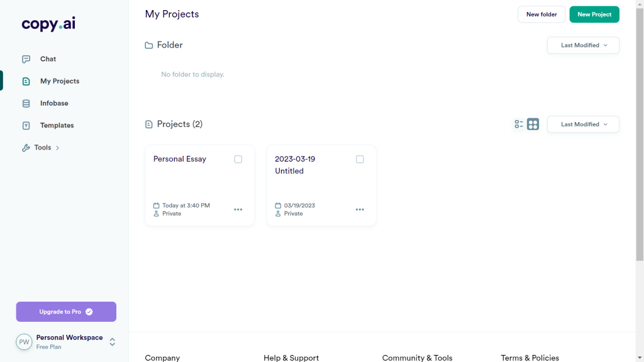The width and height of the screenshot is (644, 362).
Task: Create a New folder
Action: 541,14
